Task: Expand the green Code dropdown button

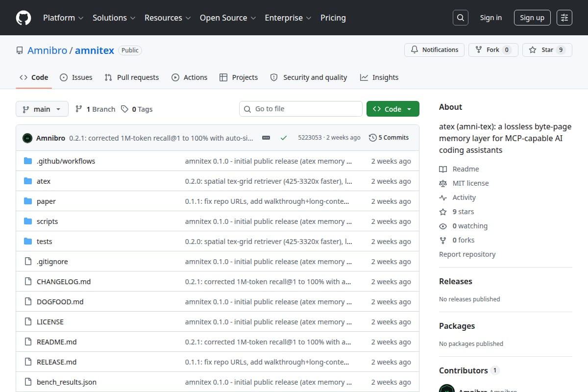Action: click(x=393, y=109)
